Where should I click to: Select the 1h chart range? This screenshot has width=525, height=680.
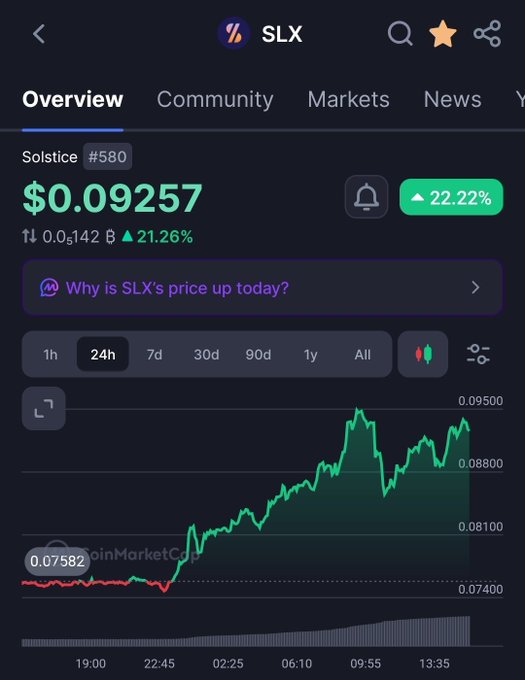tap(50, 355)
